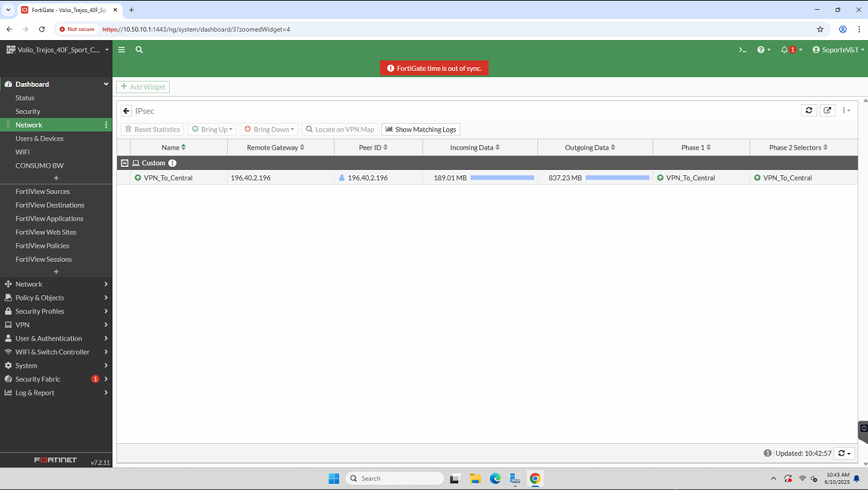868x490 pixels.
Task: Open Bring Up dropdown
Action: [213, 130]
